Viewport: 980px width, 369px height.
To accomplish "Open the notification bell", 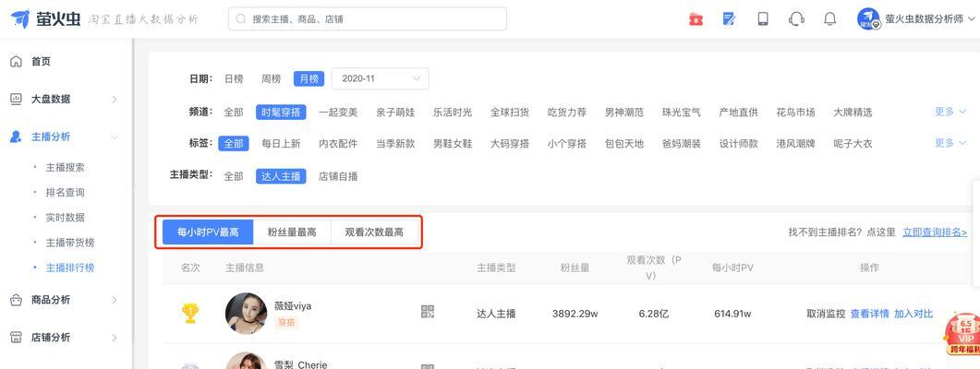I will pos(830,18).
